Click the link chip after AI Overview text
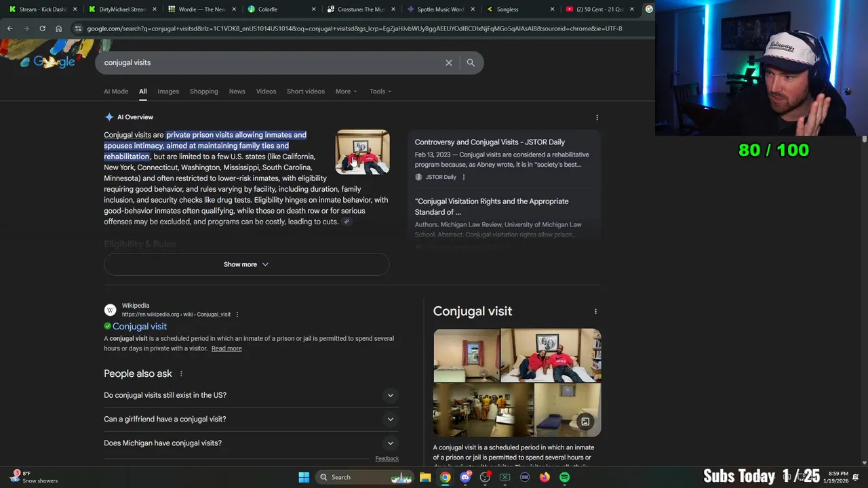 [347, 222]
